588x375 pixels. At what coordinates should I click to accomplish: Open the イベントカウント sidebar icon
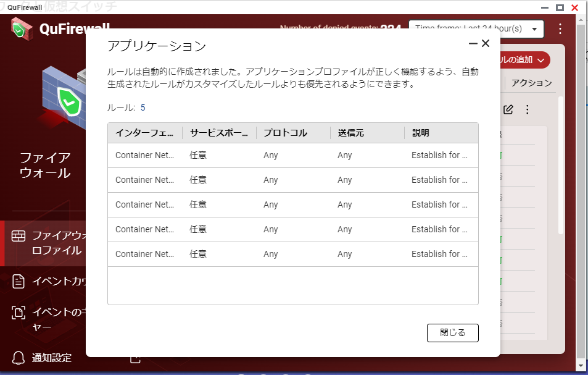[19, 282]
